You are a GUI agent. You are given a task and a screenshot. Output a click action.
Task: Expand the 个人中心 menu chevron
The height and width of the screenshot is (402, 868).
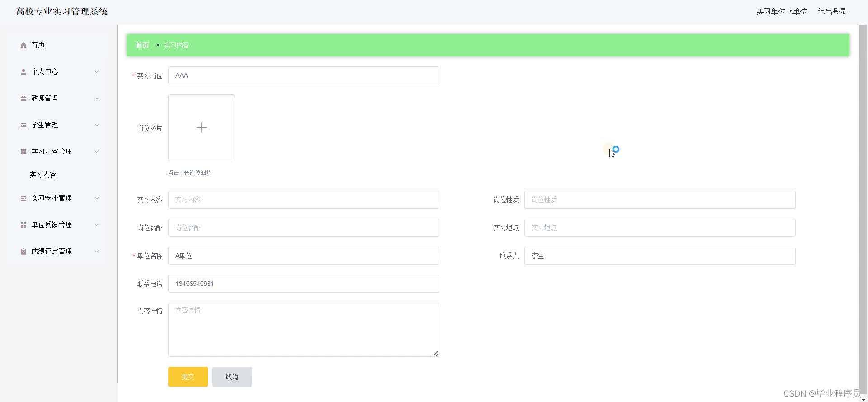[x=97, y=72]
